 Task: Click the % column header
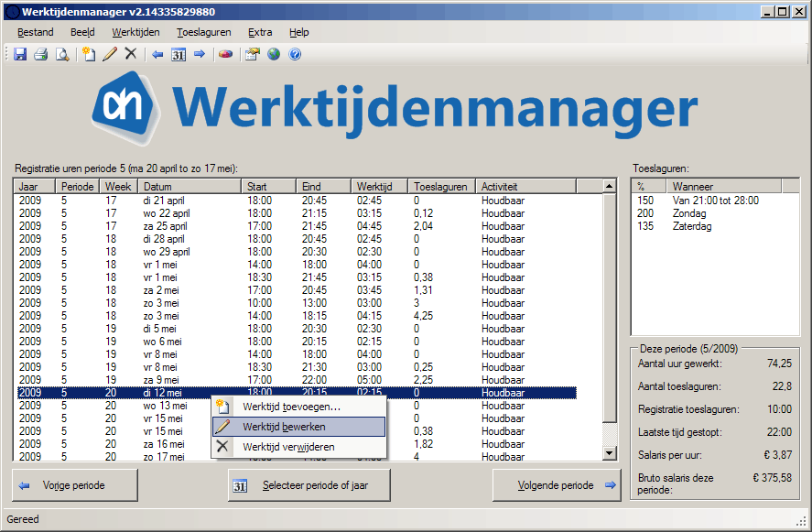649,187
